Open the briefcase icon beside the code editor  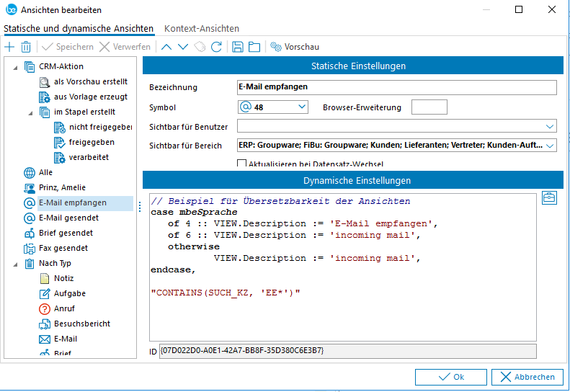pos(549,198)
